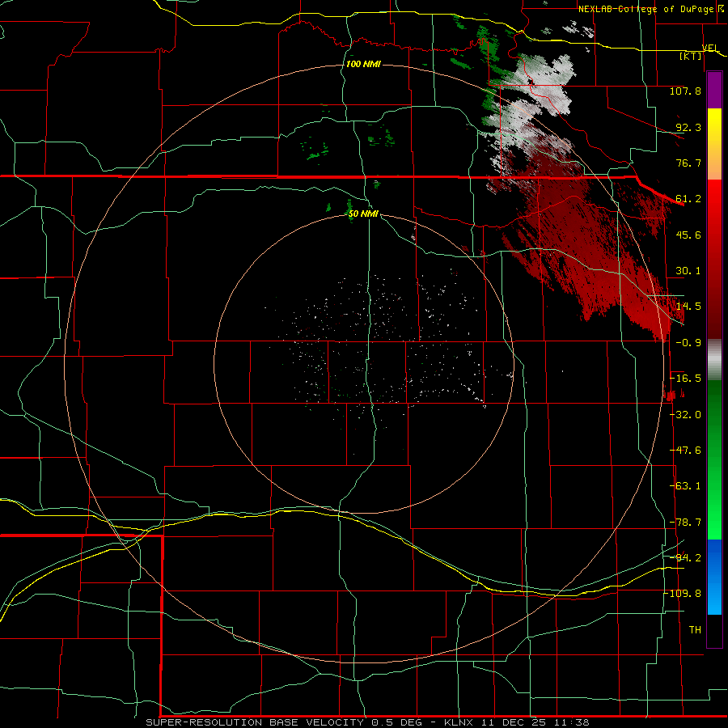
Task: Select the -109.8 scale value
Action: coord(683,594)
